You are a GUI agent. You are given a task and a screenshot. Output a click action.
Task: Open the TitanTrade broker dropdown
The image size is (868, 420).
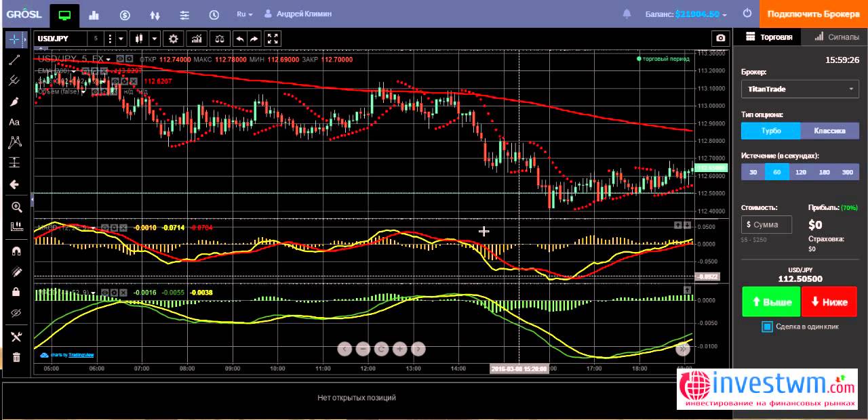pos(800,89)
